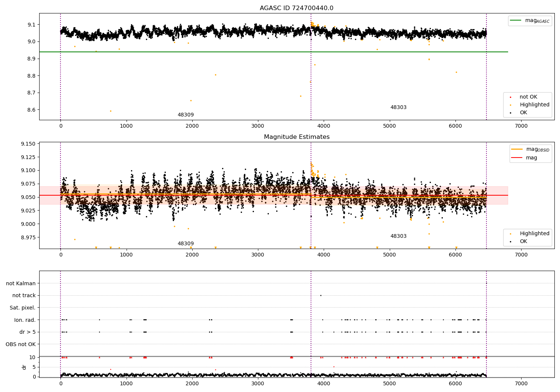Click the green mag AGASC horizontal line
The width and height of the screenshot is (560, 392).
273,52
